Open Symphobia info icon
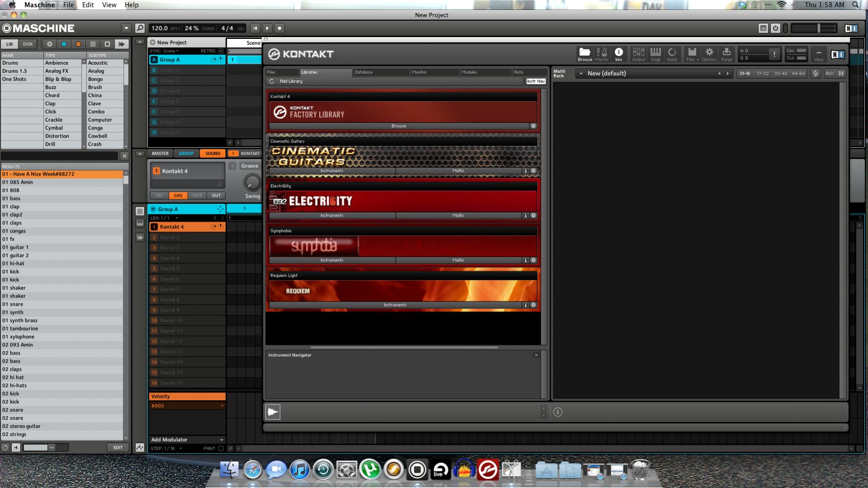The image size is (868, 488). 525,261
